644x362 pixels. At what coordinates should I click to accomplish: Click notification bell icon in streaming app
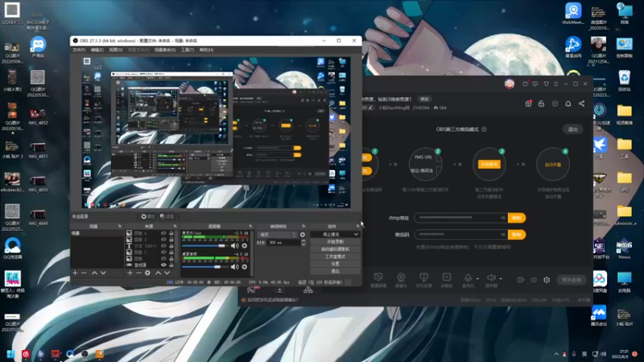568,104
